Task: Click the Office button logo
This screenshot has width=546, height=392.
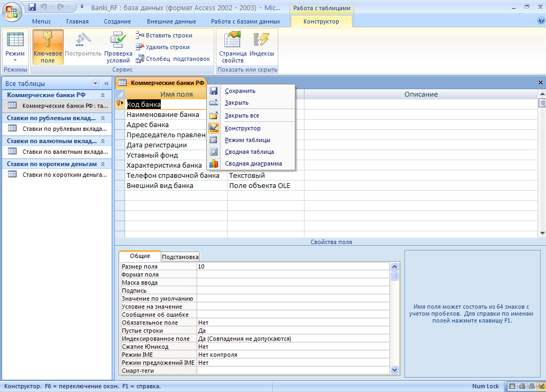Action: 12,12
